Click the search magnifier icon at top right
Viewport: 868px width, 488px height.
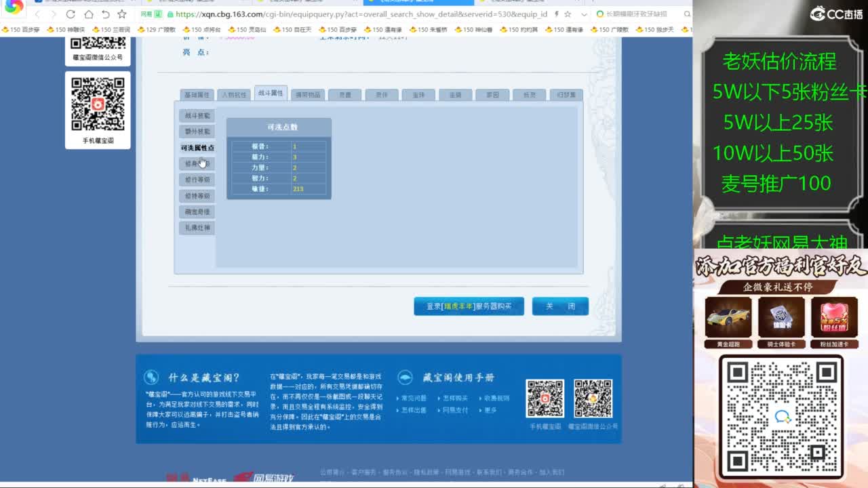[687, 14]
